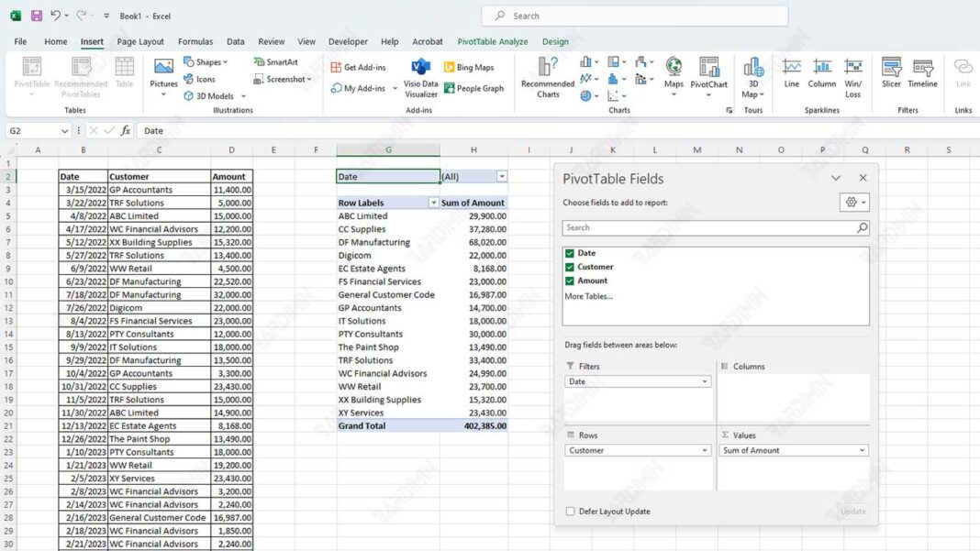Click the Recommended Charts icon
Image resolution: width=980 pixels, height=551 pixels.
click(547, 77)
